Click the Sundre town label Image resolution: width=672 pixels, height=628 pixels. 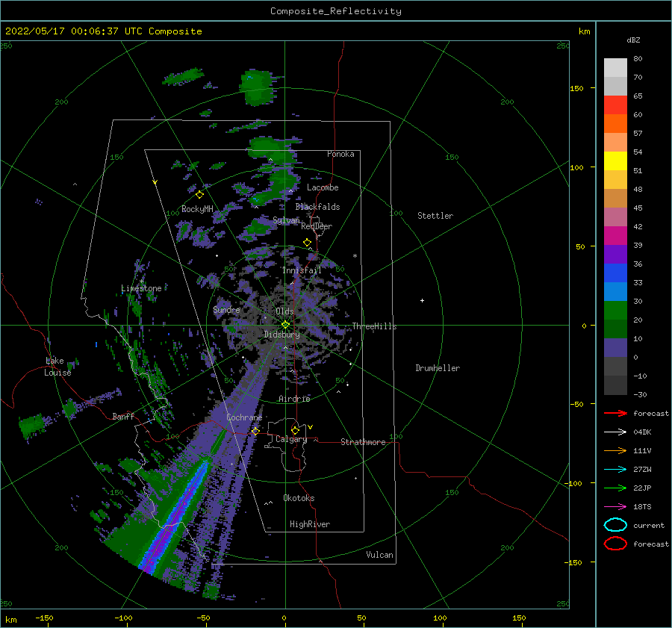(x=226, y=309)
